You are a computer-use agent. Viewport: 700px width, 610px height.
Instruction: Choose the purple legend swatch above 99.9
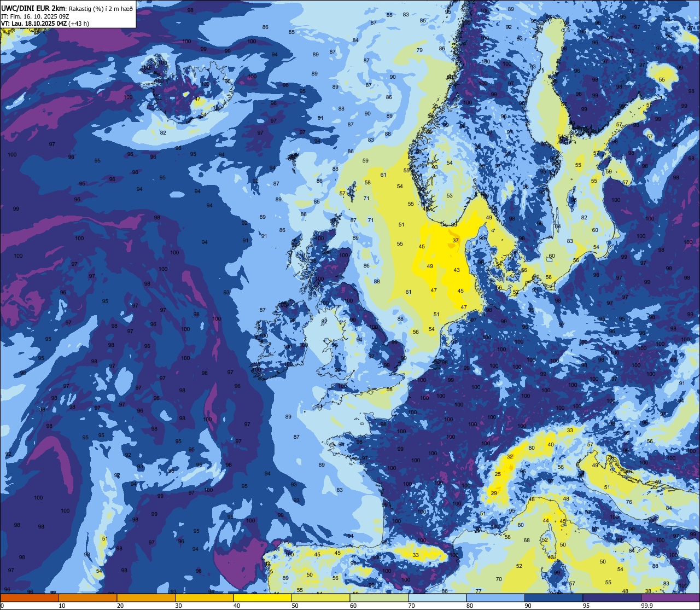[x=670, y=598]
